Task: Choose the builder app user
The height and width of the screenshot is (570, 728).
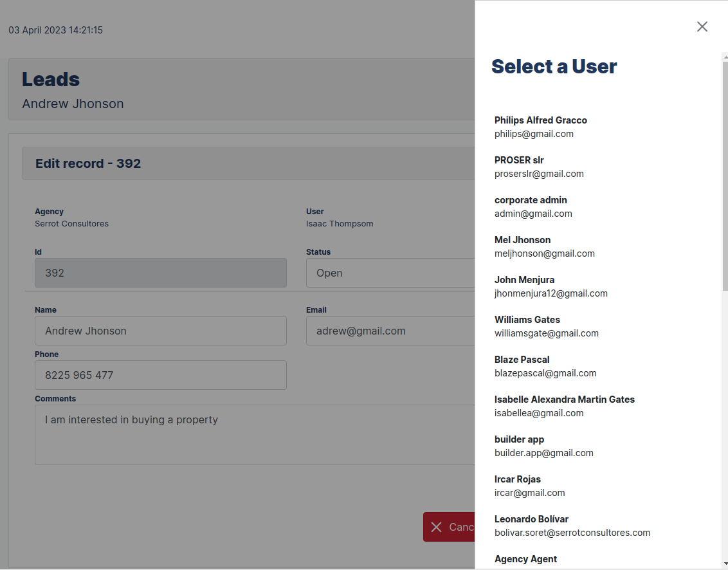Action: click(543, 446)
